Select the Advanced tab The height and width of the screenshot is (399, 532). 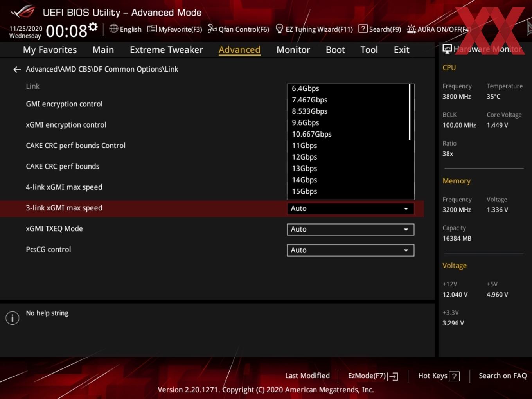coord(239,50)
